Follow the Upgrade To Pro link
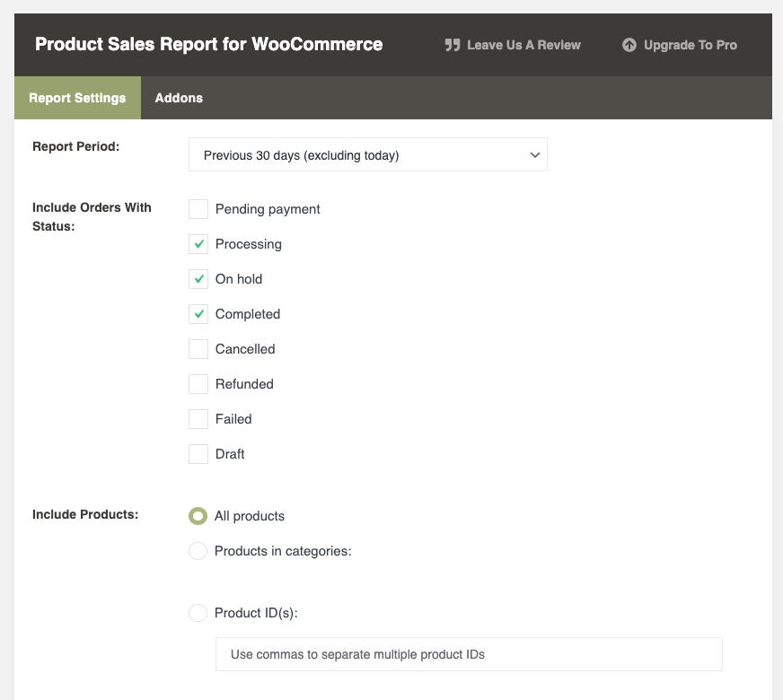Image resolution: width=783 pixels, height=700 pixels. click(x=680, y=45)
